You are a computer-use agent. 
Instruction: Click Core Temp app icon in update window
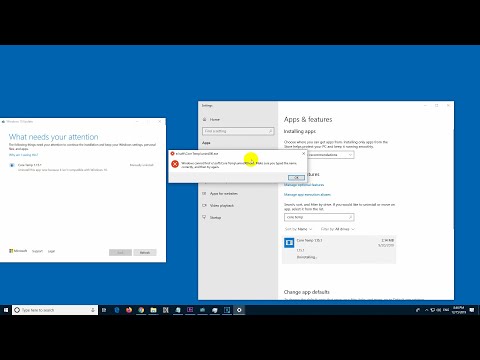(12, 165)
